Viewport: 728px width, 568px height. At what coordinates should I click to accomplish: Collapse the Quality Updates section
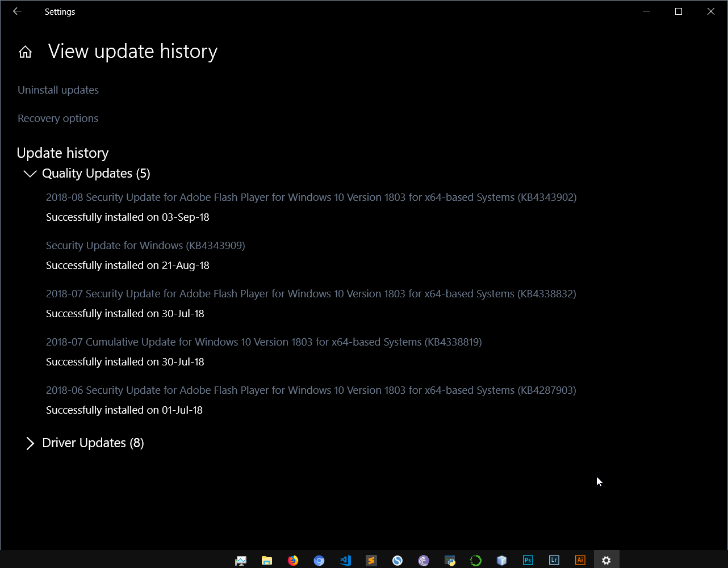coord(30,174)
